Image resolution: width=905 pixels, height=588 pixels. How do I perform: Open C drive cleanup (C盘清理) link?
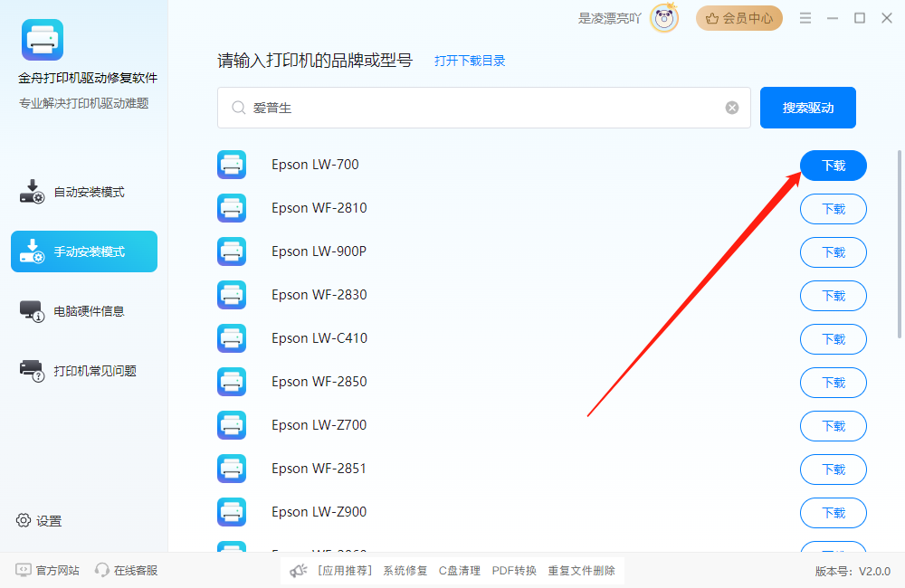(460, 571)
